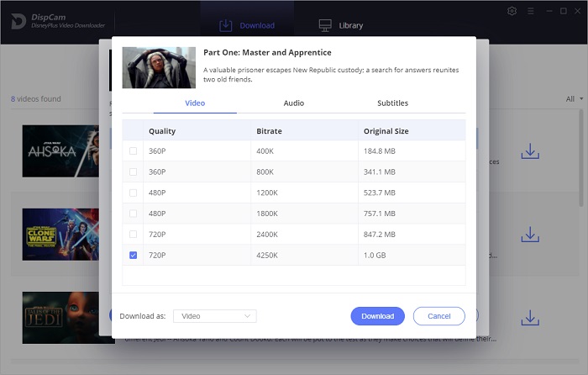Click the Library monitor icon
Screen dimensions: 588x375
pos(325,25)
